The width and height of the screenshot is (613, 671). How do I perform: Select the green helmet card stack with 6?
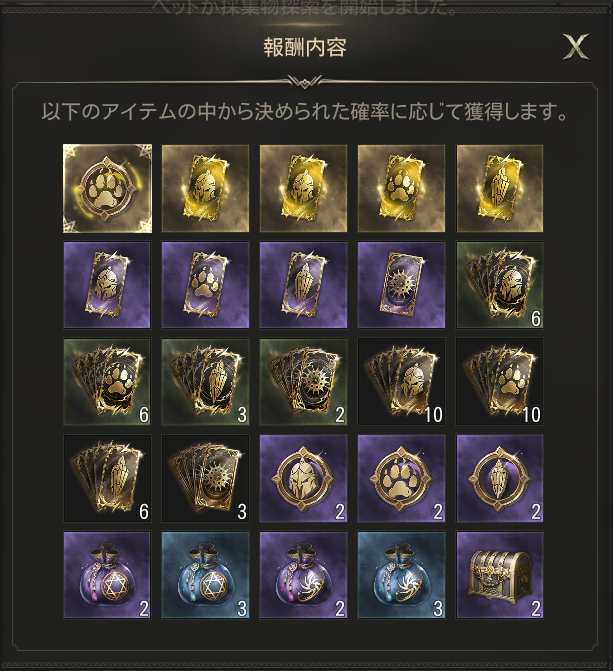tap(500, 285)
